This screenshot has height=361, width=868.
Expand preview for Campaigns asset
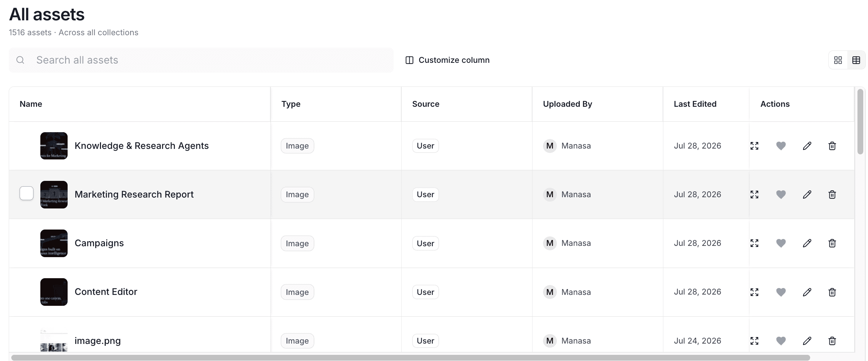pos(754,243)
